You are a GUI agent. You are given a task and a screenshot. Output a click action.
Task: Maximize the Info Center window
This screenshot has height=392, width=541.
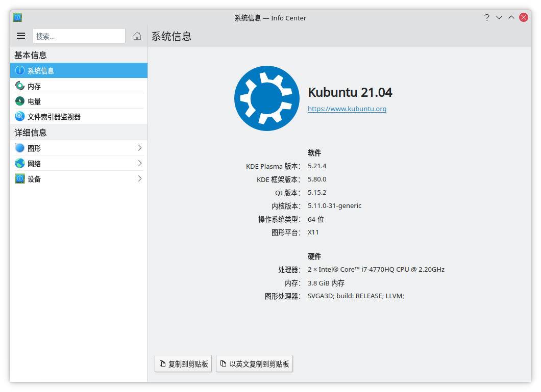click(511, 17)
